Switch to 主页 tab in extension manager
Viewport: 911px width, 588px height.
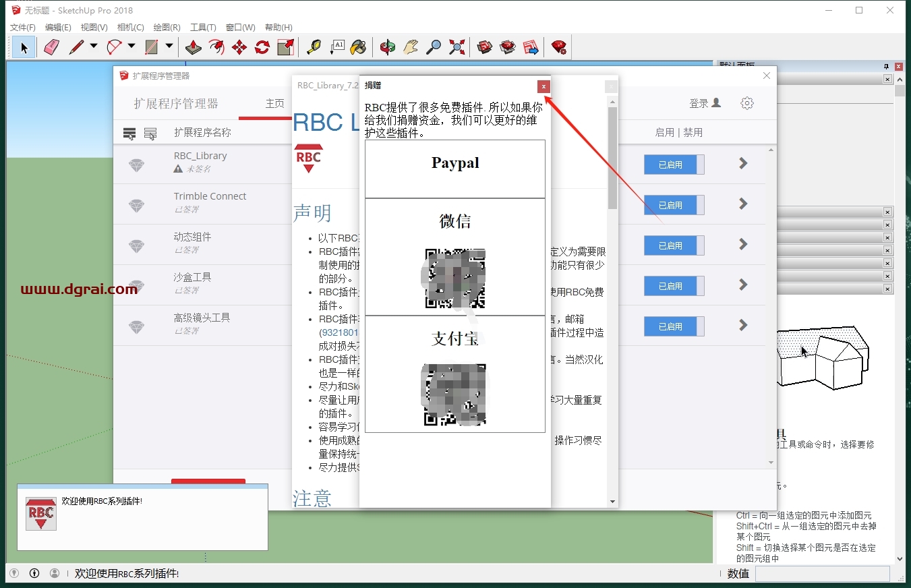click(x=274, y=104)
